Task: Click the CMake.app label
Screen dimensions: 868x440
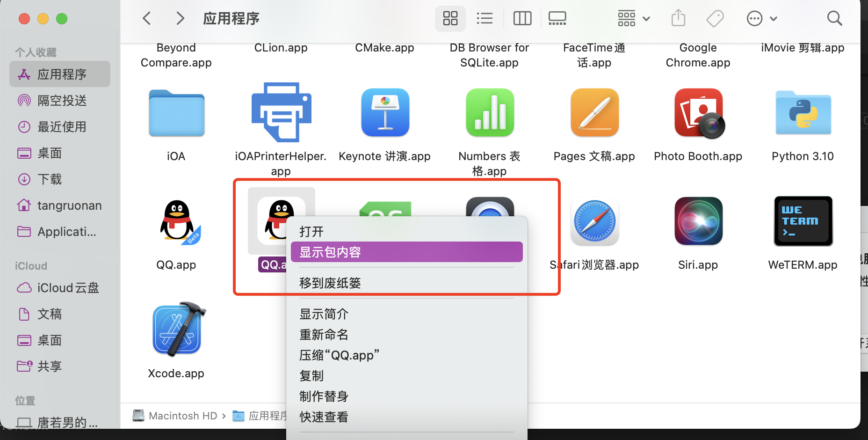Action: pos(385,48)
